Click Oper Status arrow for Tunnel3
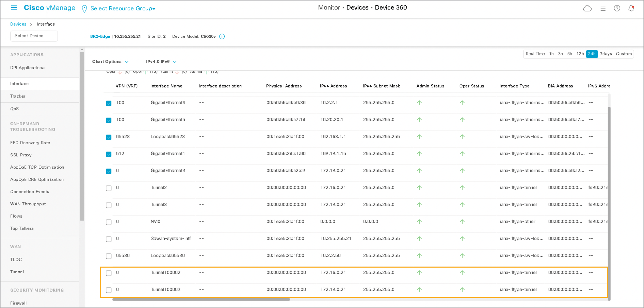Image resolution: width=644 pixels, height=308 pixels. 462,205
